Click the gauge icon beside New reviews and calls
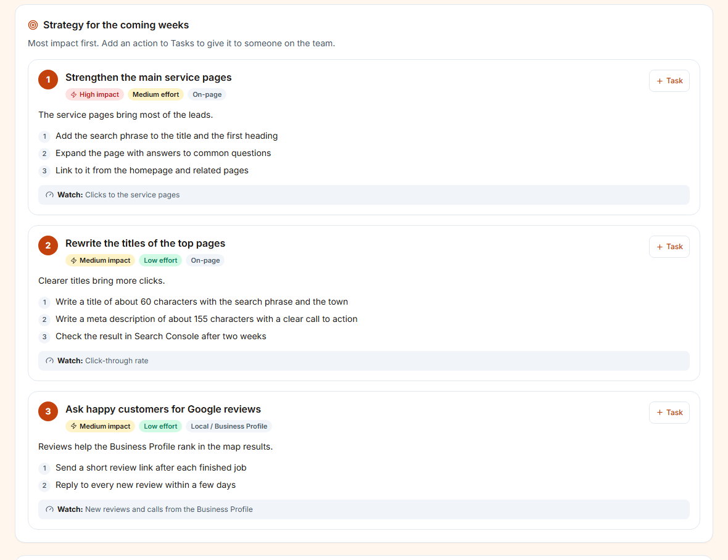Image resolution: width=728 pixels, height=560 pixels. coord(50,509)
